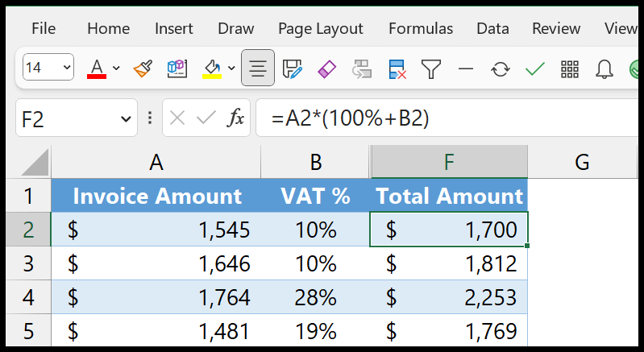Screen dimensions: 644x352
Task: Select column F header
Action: point(449,162)
